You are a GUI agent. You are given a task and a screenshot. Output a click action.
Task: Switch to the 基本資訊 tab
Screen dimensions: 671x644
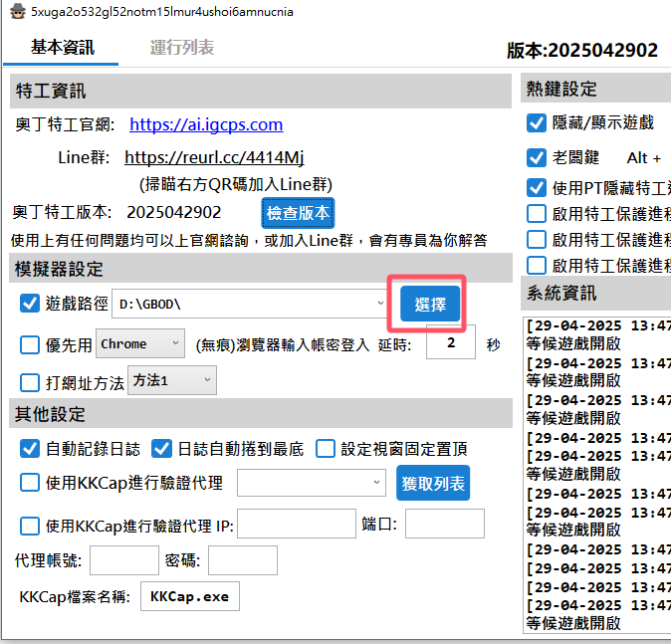[x=63, y=48]
